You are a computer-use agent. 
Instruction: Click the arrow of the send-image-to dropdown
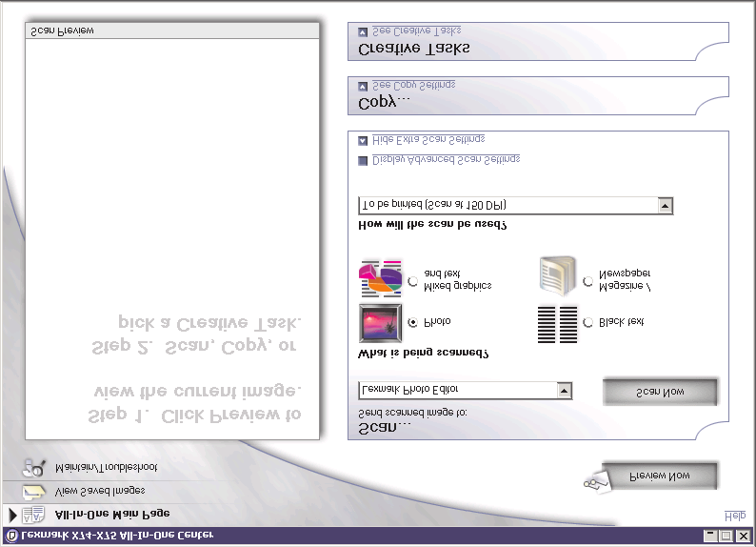point(564,390)
